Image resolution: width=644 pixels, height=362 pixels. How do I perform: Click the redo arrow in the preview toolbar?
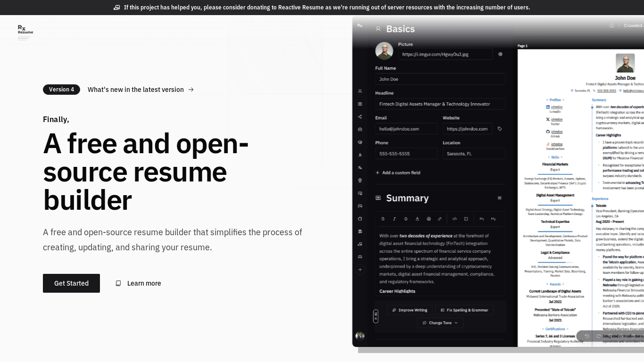point(599,336)
